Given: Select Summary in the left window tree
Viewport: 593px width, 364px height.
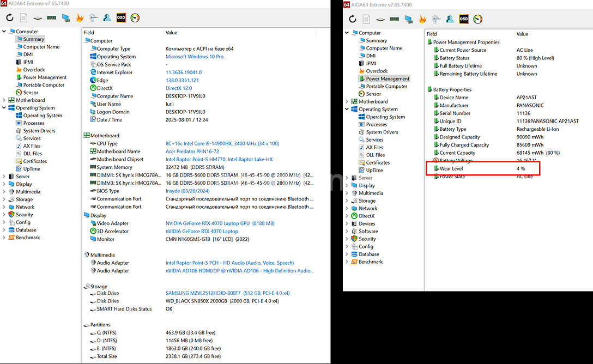Looking at the screenshot, I should 34,39.
